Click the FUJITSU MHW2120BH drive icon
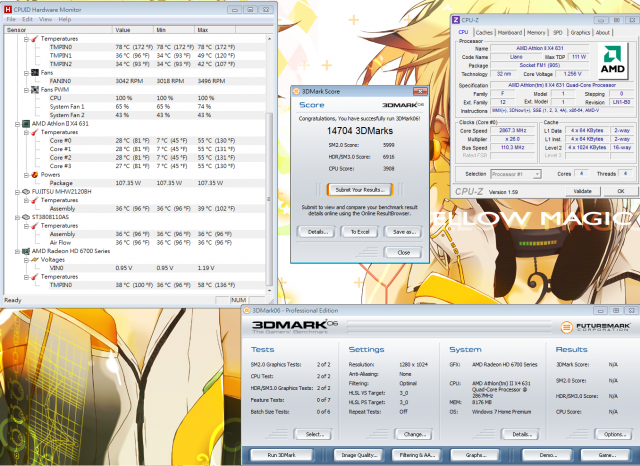Viewport: 640px width, 466px height. pos(26,192)
